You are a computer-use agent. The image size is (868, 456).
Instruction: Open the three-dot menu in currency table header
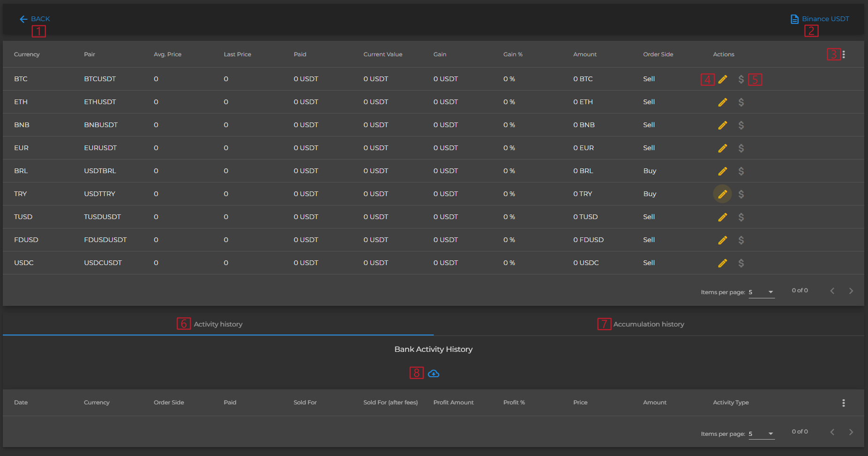click(844, 54)
